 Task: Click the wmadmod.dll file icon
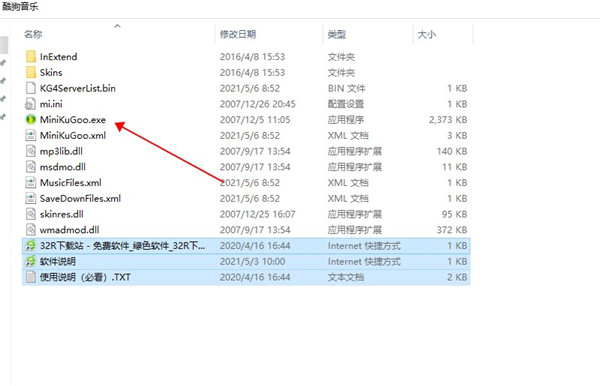tap(31, 230)
